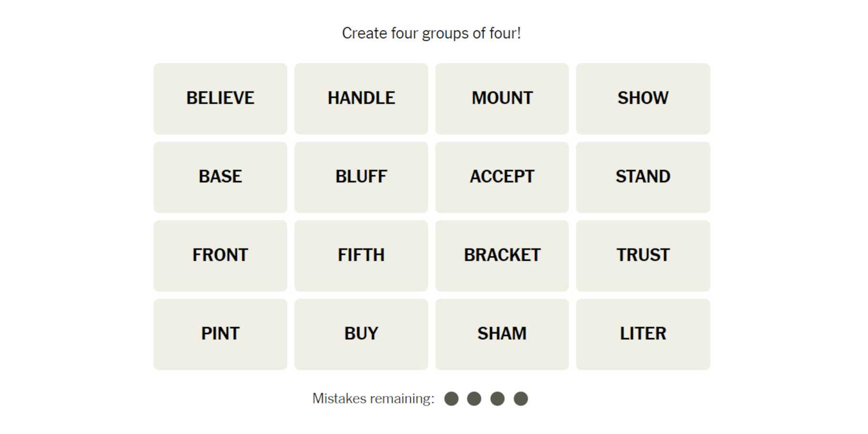Click the last mistakes remaining dot

tap(521, 399)
